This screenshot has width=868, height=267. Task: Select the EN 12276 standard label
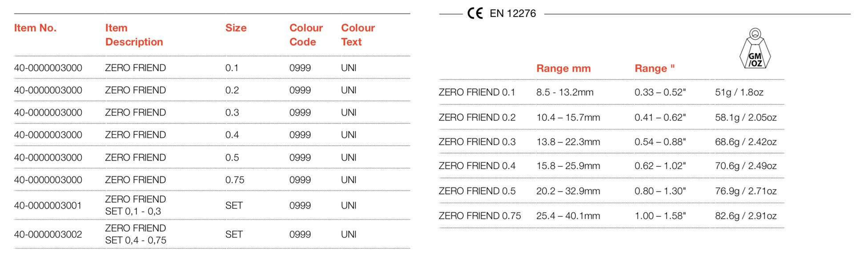coord(513,13)
